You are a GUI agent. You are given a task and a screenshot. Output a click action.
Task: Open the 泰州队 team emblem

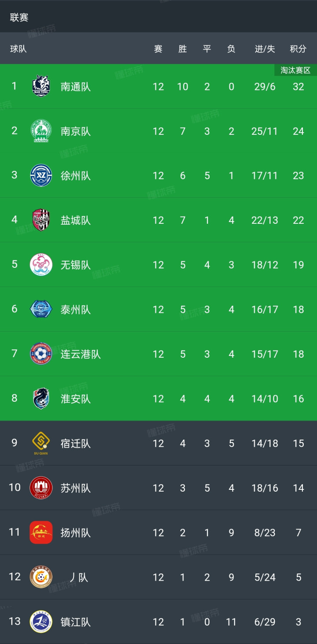[x=41, y=309]
